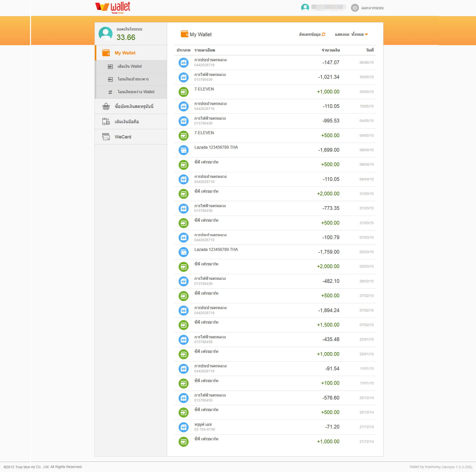The height and width of the screenshot is (472, 476).
Task: Open เติมเงินมือถือ menu
Action: coord(131,122)
